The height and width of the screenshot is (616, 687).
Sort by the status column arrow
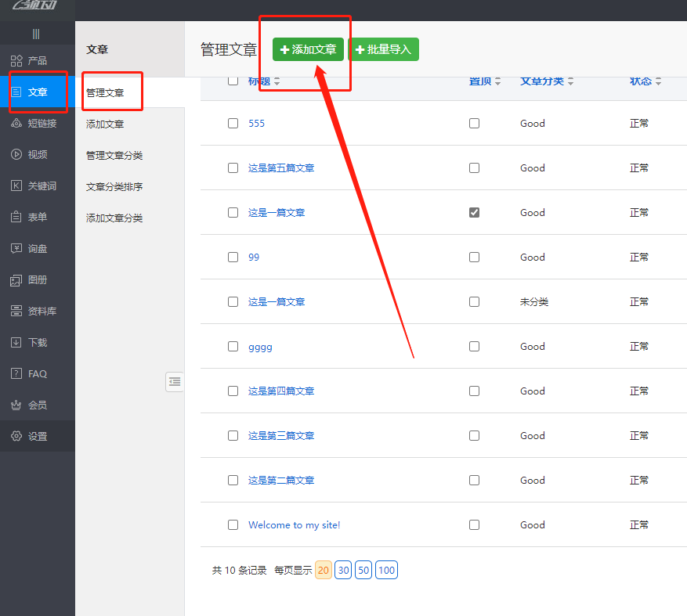coord(658,82)
